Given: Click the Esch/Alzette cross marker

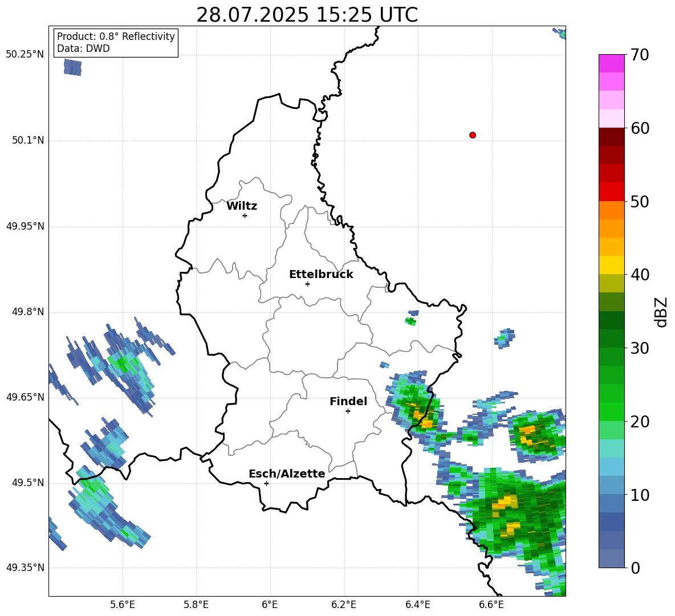Looking at the screenshot, I should [x=266, y=483].
